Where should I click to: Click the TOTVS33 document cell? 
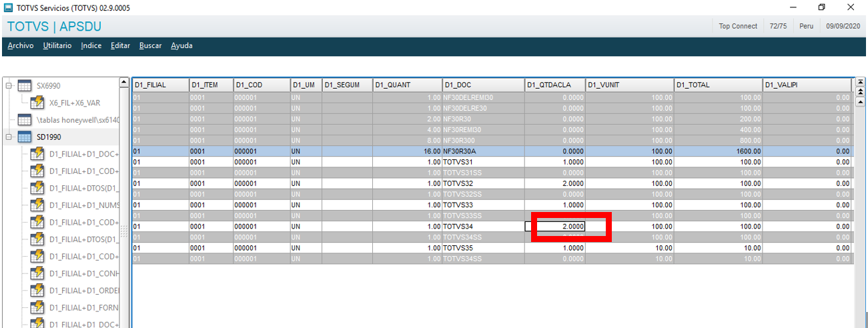[x=483, y=205]
